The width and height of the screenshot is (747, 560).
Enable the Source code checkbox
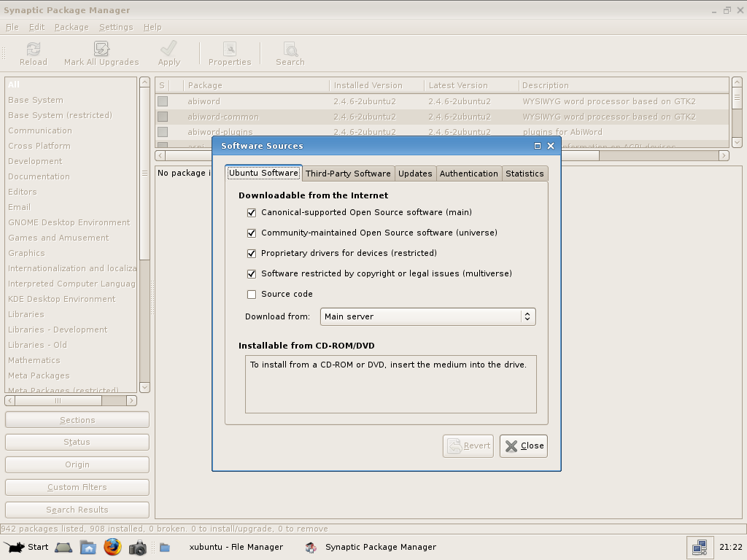tap(252, 295)
